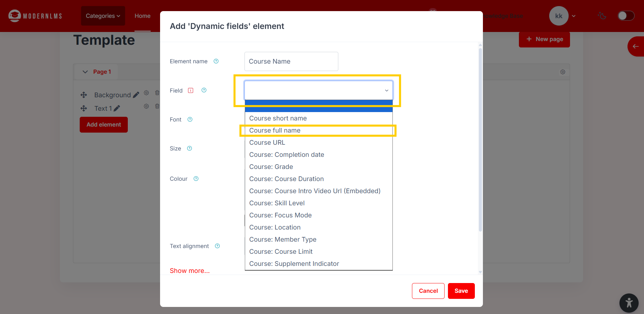Choose Course: Location option
This screenshot has width=644, height=314.
coord(318,227)
